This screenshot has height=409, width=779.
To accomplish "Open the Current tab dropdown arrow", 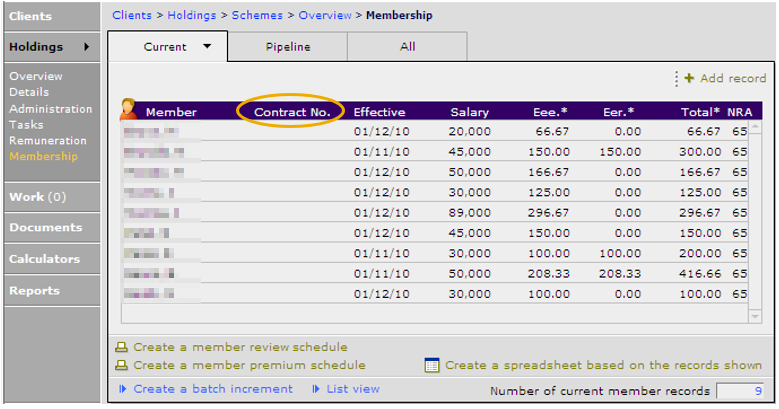I will pos(207,46).
